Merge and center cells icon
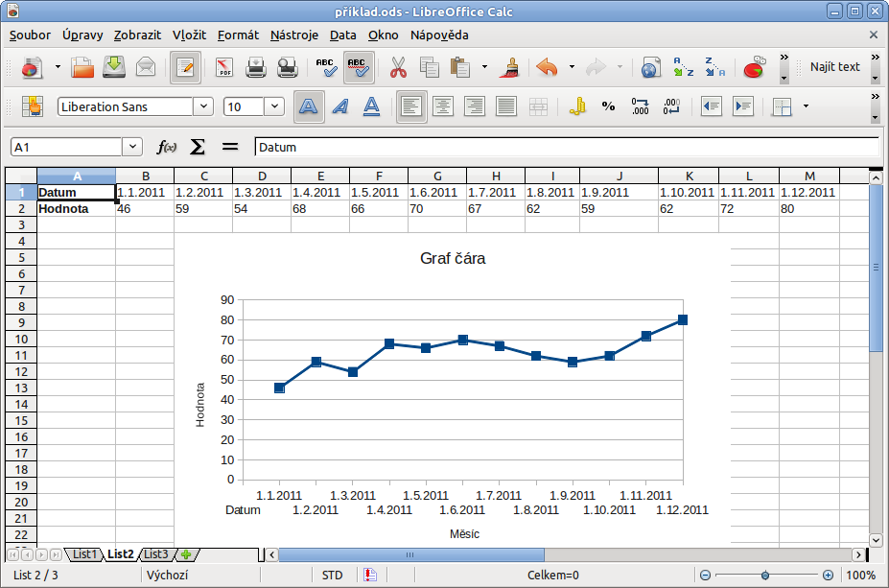Viewport: 889px width, 588px height. tap(538, 106)
